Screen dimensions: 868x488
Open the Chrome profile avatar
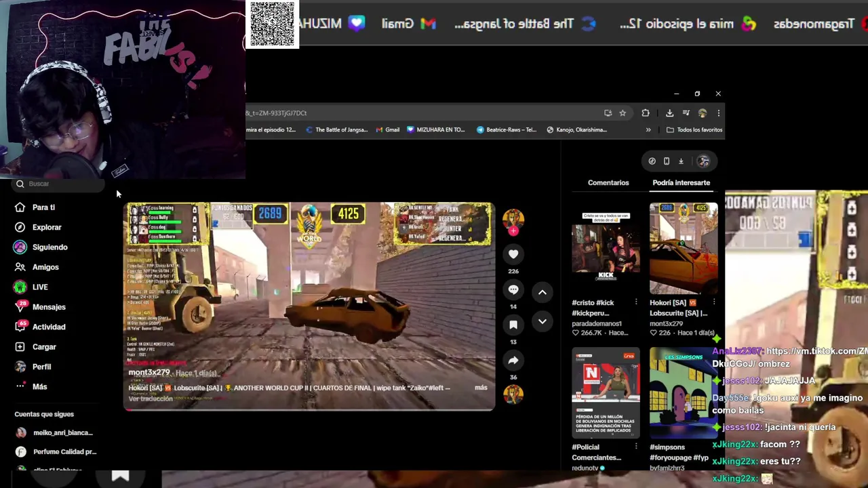tap(703, 113)
